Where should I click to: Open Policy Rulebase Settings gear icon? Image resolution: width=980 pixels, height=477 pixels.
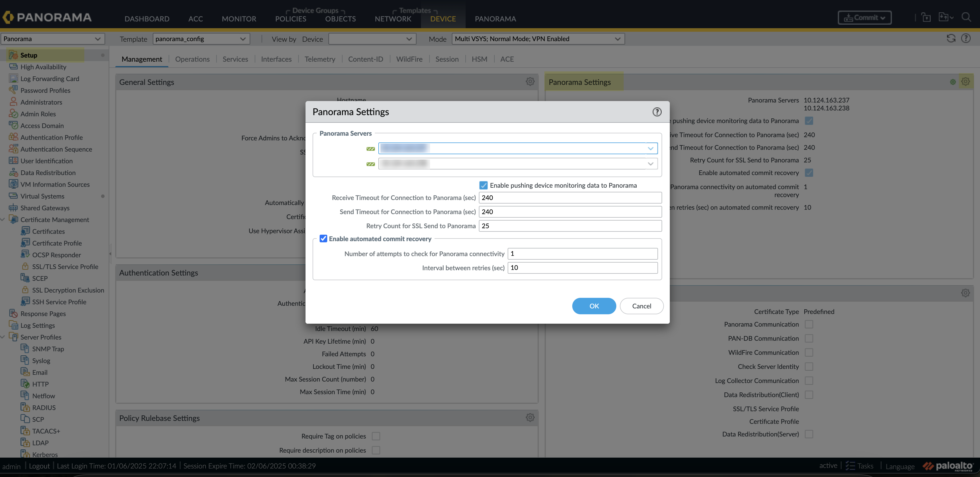click(530, 417)
